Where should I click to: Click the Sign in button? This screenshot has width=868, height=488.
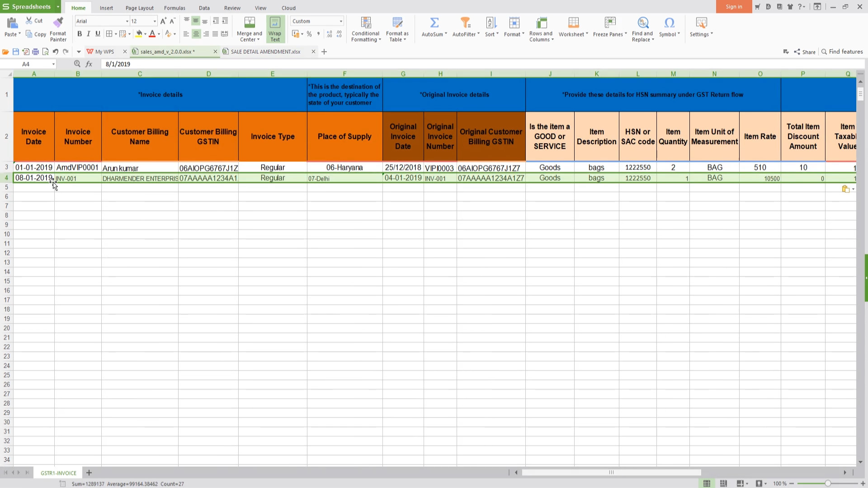click(734, 7)
